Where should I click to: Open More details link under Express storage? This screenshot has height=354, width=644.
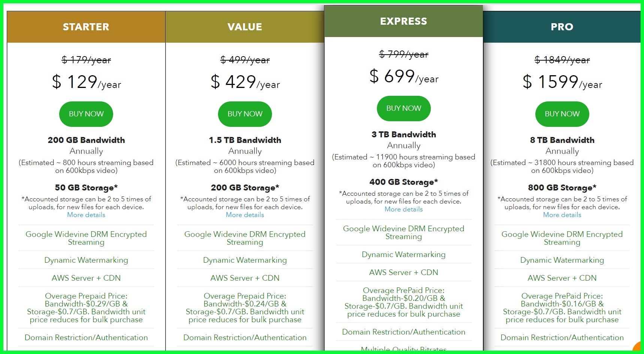pos(403,209)
